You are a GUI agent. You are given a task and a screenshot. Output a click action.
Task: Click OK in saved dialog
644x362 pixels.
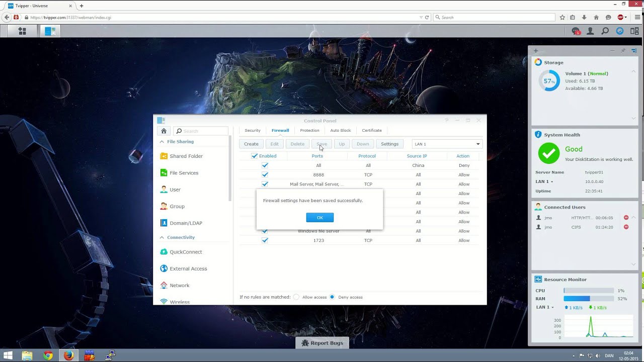(320, 218)
